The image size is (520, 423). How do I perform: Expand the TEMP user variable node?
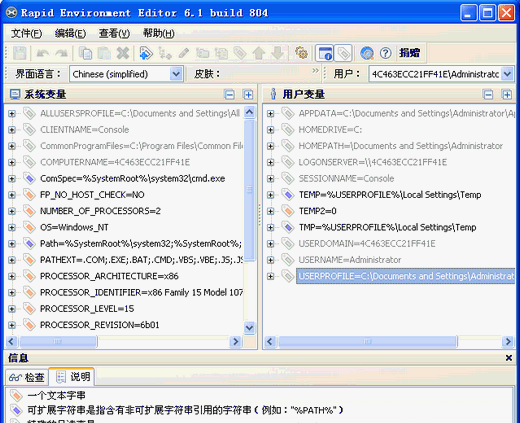(x=270, y=195)
